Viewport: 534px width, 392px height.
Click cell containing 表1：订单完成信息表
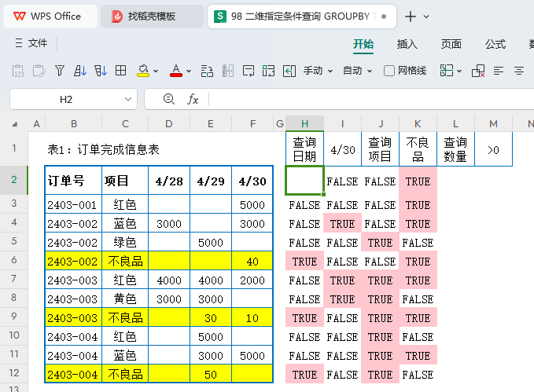103,149
